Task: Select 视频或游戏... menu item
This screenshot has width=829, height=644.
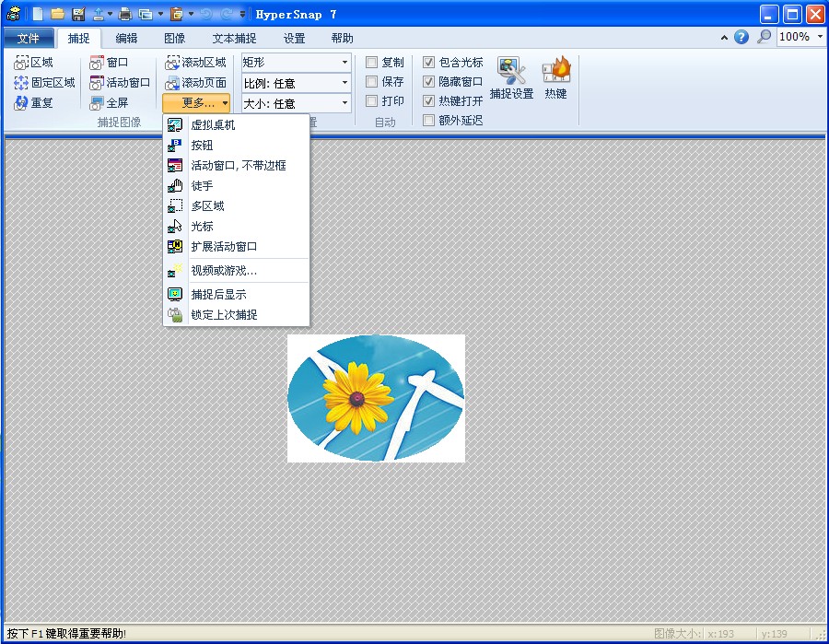Action: pyautogui.click(x=237, y=271)
